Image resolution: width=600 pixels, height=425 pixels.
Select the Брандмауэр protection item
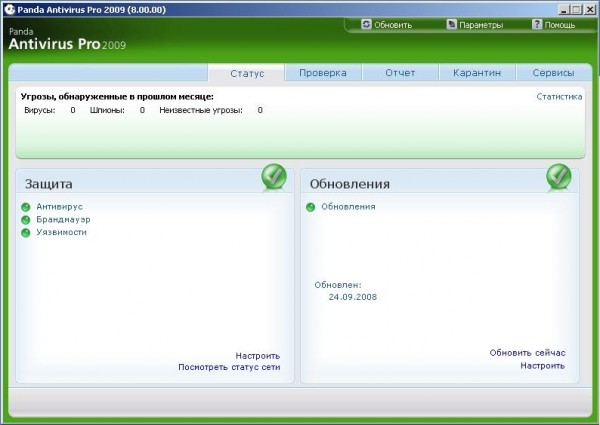tap(63, 220)
